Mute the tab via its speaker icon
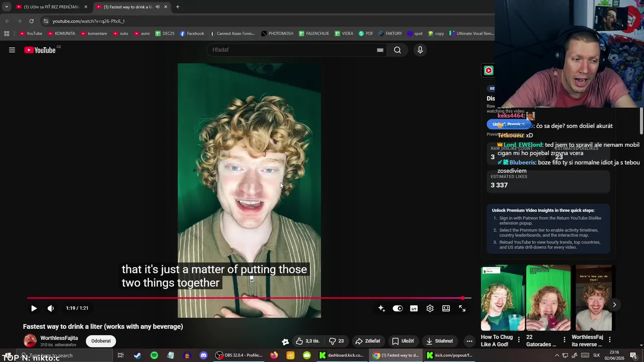The height and width of the screenshot is (362, 644). (157, 7)
